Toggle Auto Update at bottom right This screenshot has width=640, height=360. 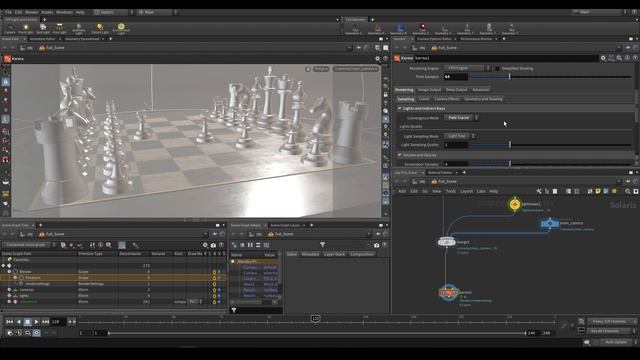616,342
